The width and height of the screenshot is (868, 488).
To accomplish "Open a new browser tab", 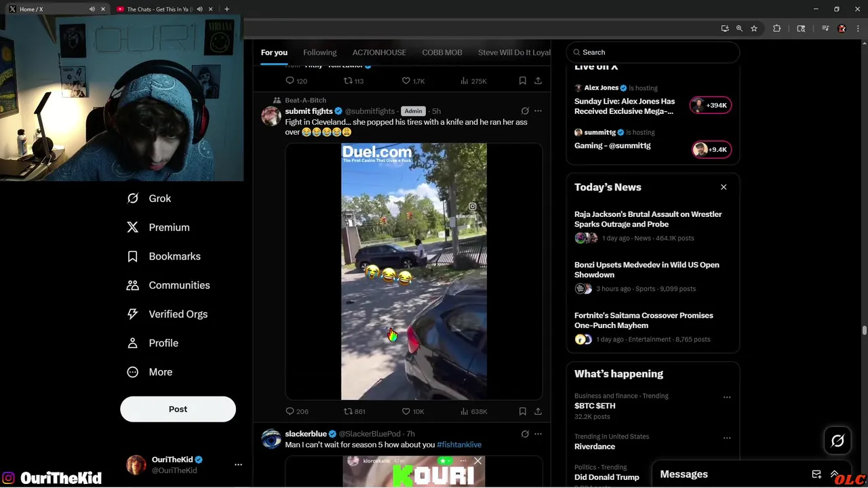I will (x=226, y=9).
